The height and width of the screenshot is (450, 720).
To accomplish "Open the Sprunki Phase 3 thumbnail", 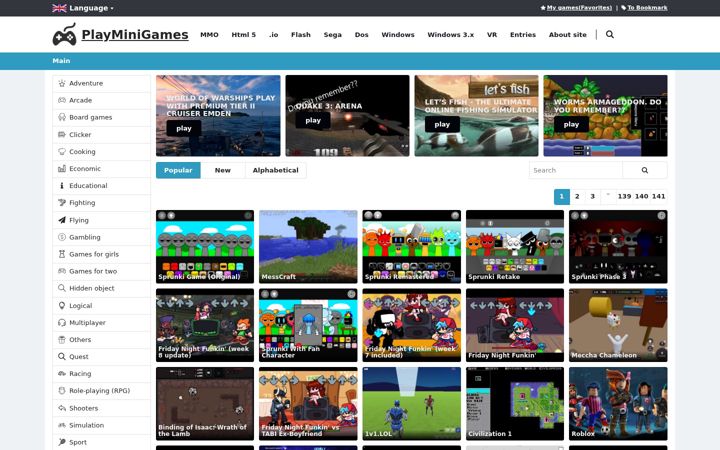I will (x=618, y=247).
